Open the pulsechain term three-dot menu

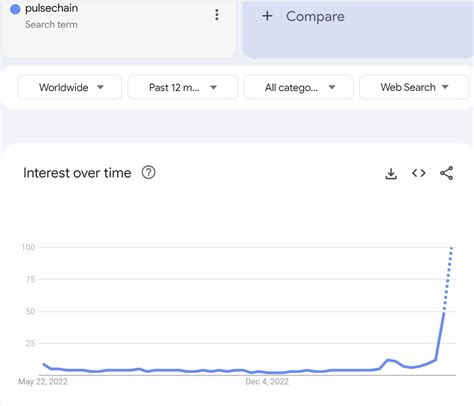pyautogui.click(x=217, y=15)
